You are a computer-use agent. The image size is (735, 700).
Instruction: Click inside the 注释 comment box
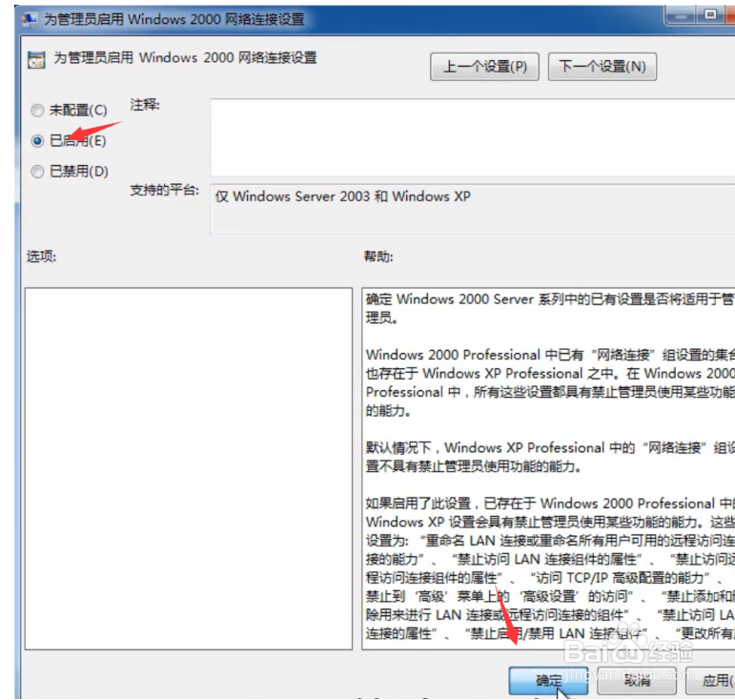tap(473, 137)
